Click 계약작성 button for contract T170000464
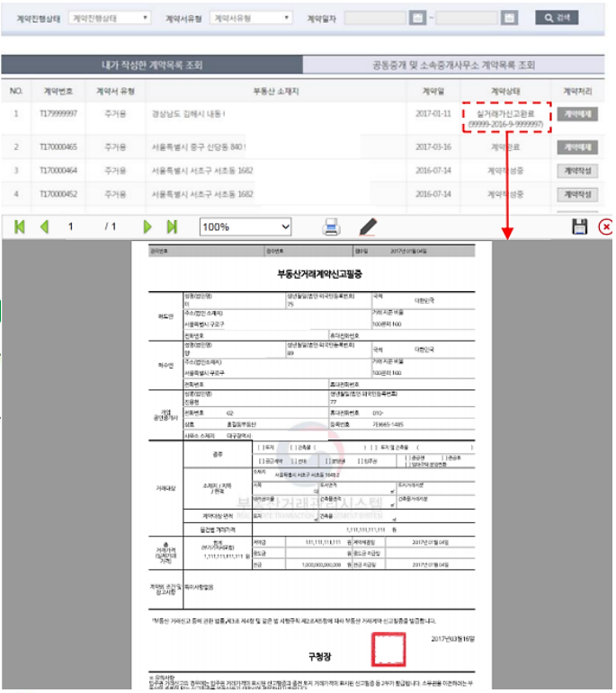 (x=577, y=171)
